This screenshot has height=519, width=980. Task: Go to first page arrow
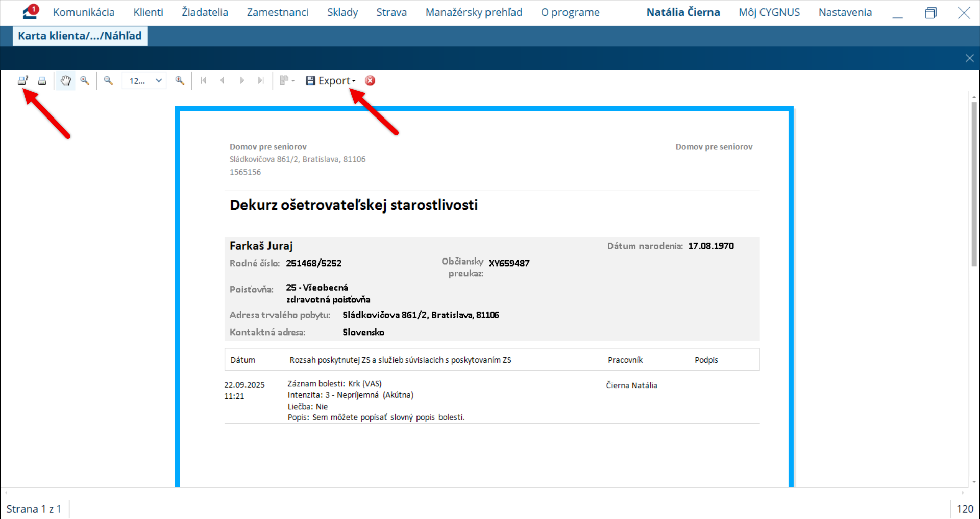point(204,81)
